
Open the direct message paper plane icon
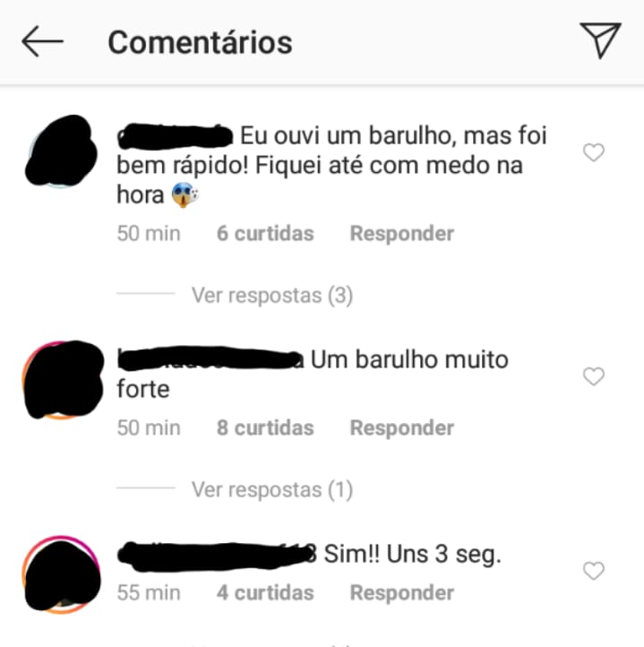tap(601, 40)
